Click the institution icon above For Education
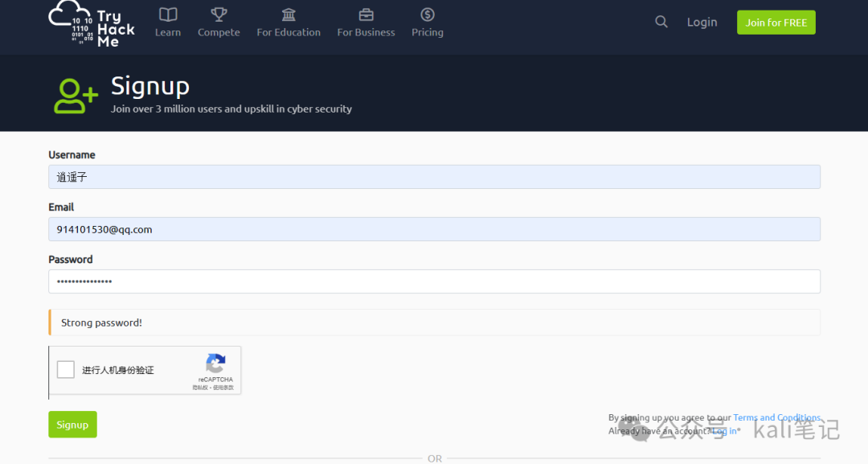The image size is (868, 464). (289, 14)
